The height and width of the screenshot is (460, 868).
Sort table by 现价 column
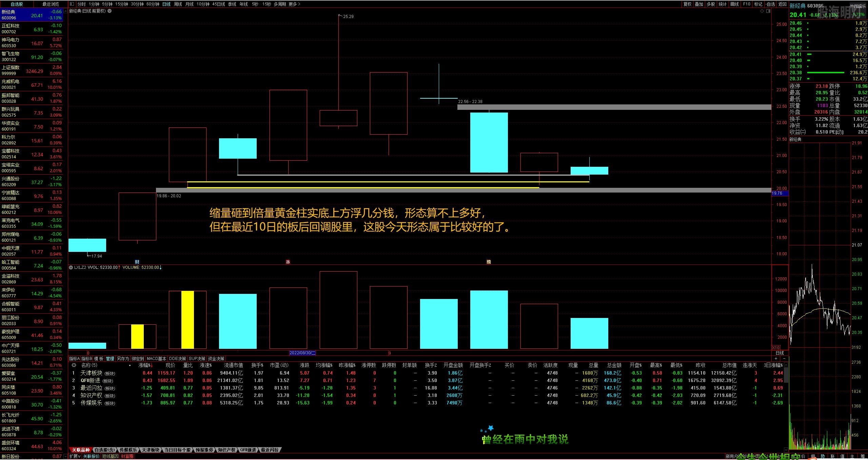click(x=170, y=365)
